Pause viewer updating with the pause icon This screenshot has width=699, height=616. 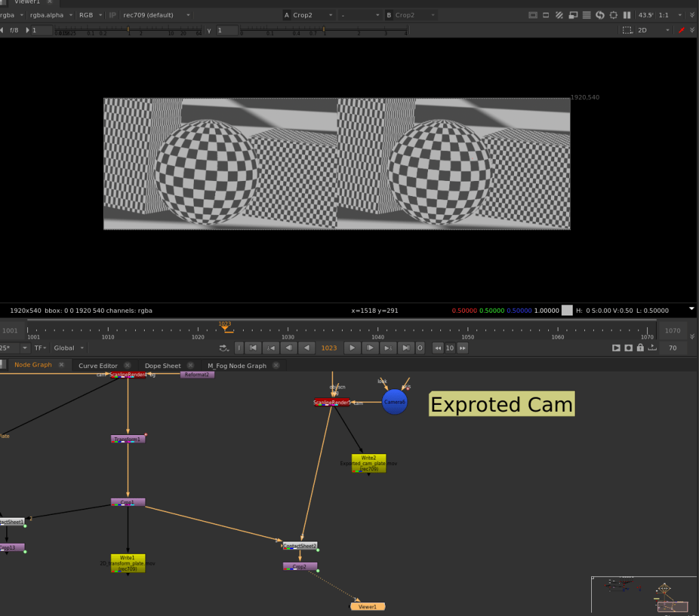(x=627, y=15)
